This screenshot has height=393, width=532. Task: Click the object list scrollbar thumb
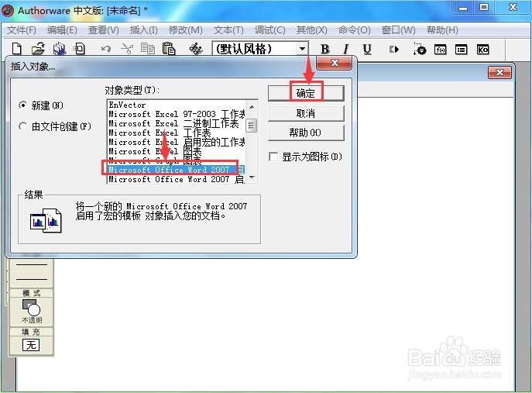click(x=251, y=126)
